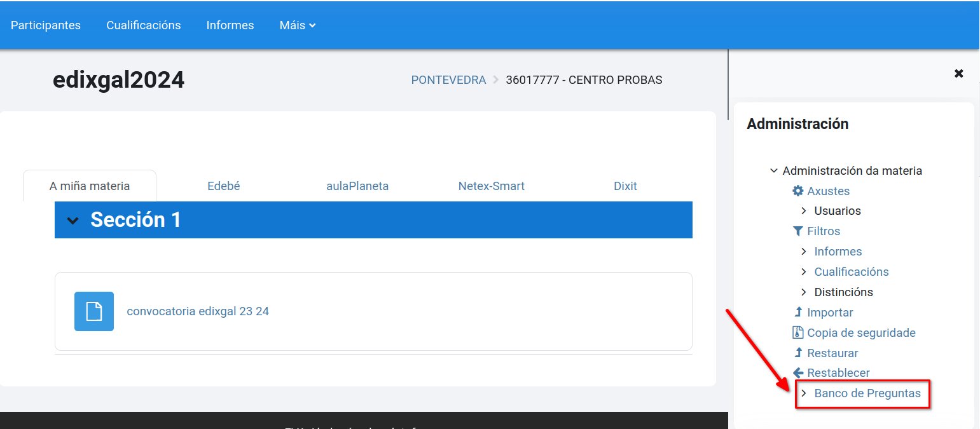Close the Administración panel with the X
Image resolution: width=980 pixels, height=429 pixels.
[x=958, y=73]
